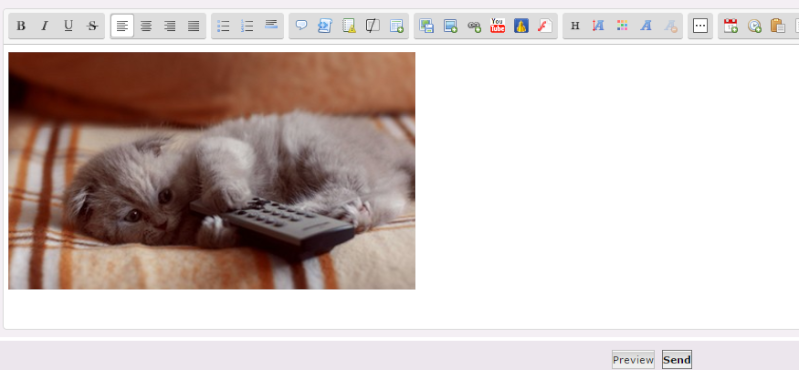
Task: Toggle underline formatting
Action: (x=68, y=26)
